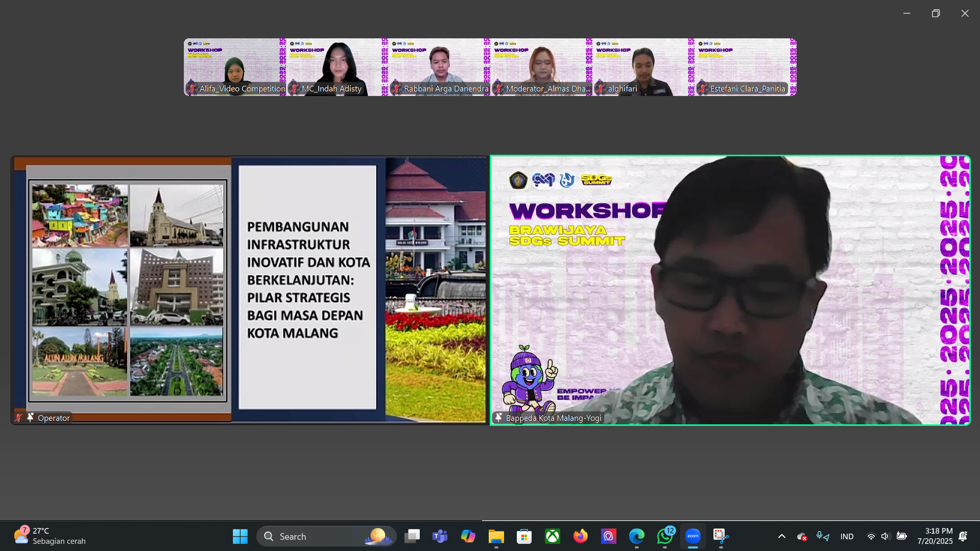Open Snipping Tool from the taskbar
This screenshot has height=551, width=980.
721,536
